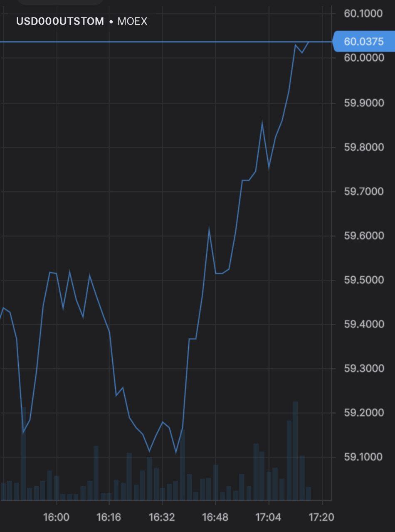Select the 16:48 time axis marker
Image resolution: width=395 pixels, height=532 pixels.
[215, 517]
